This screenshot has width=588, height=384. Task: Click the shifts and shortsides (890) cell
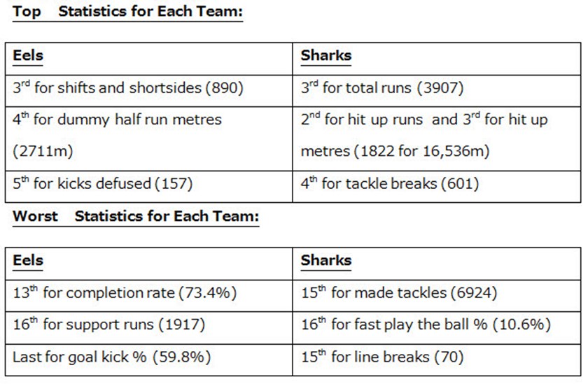click(x=127, y=88)
